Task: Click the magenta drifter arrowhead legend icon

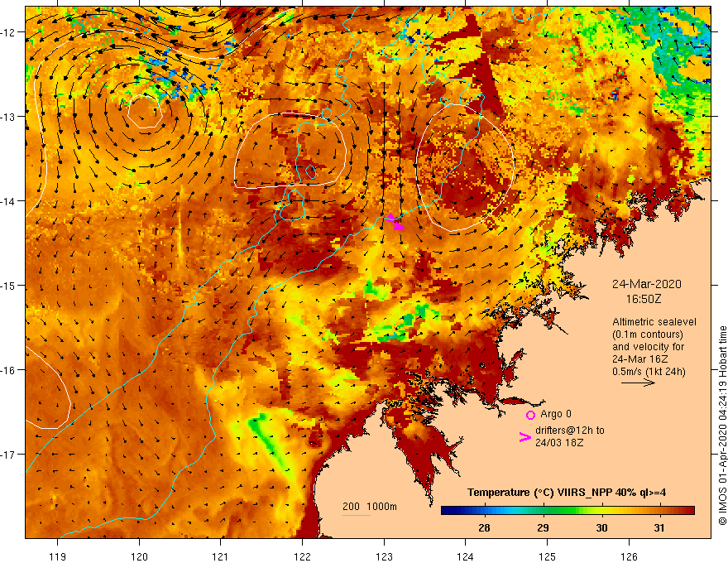Action: point(525,436)
